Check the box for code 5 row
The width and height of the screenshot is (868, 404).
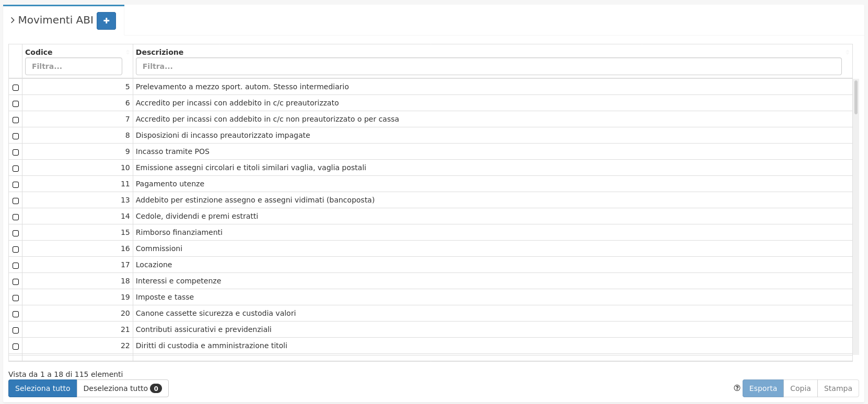(x=16, y=88)
